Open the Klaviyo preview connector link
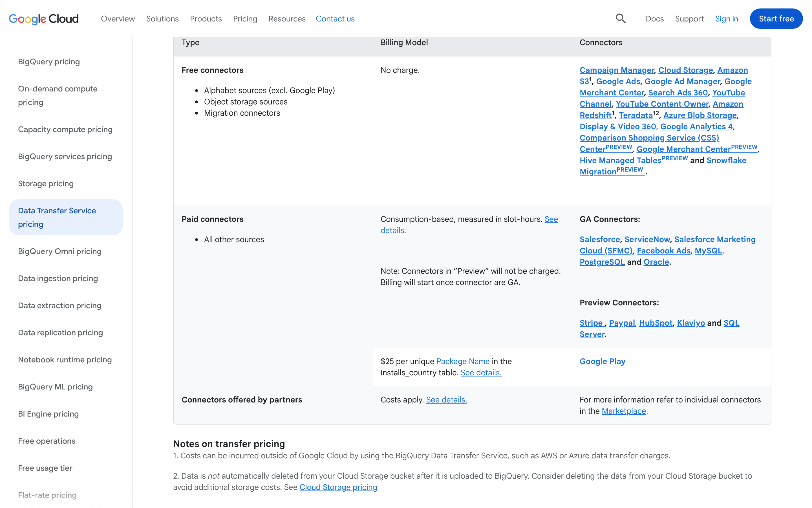The width and height of the screenshot is (812, 508). click(x=691, y=323)
